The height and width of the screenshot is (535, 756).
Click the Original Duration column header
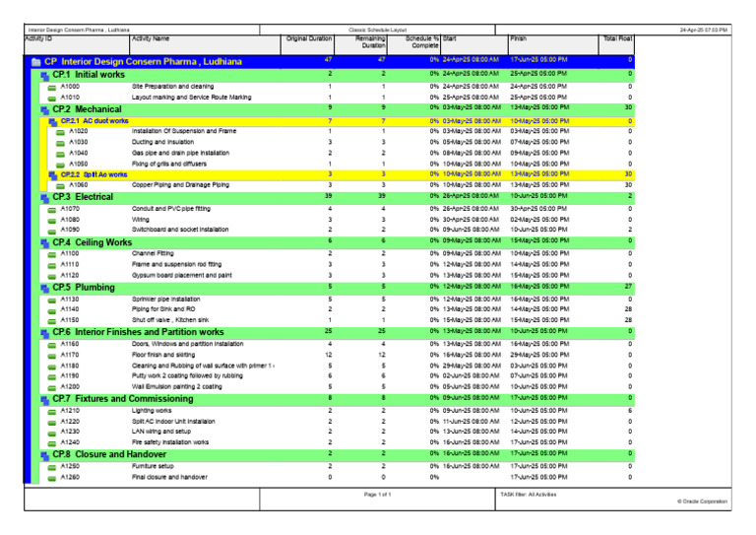point(307,44)
